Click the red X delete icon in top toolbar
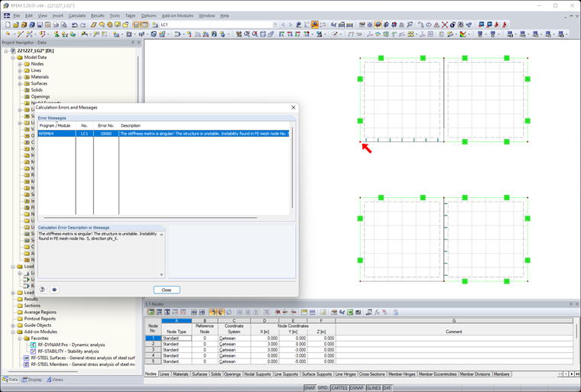Screen dimensions: 581x392 445,24
